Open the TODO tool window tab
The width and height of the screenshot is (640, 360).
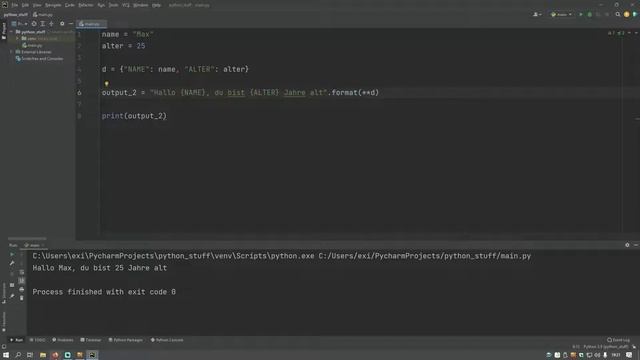pyautogui.click(x=38, y=340)
